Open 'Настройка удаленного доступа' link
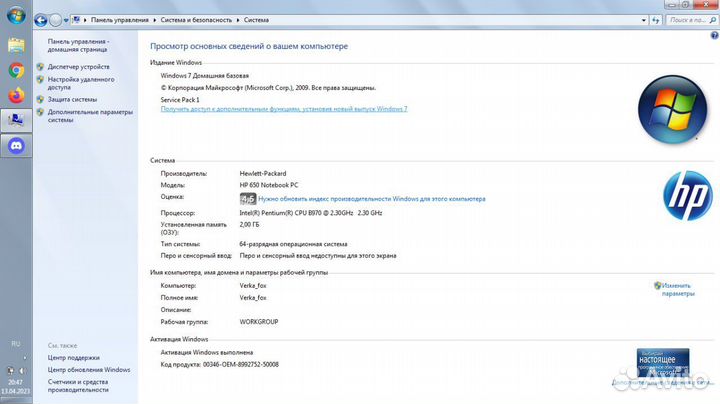The image size is (720, 404). [x=81, y=83]
